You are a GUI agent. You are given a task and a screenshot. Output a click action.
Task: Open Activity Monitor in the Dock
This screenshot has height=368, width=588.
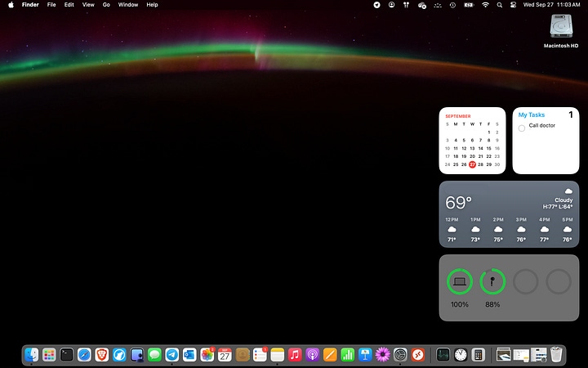point(443,354)
